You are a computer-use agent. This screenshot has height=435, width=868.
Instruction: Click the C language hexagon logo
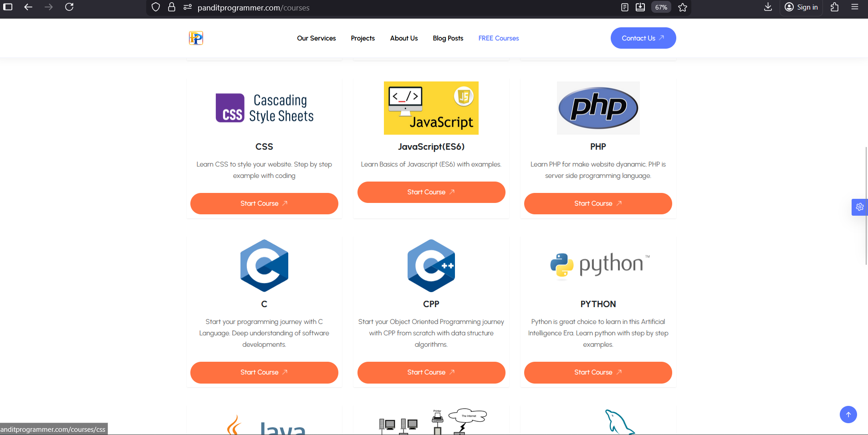264,265
